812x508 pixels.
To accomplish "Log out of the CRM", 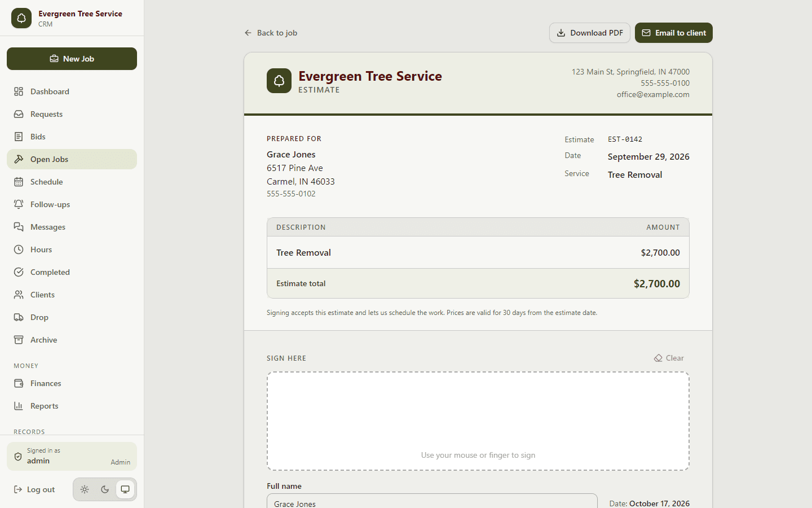I will (34, 489).
